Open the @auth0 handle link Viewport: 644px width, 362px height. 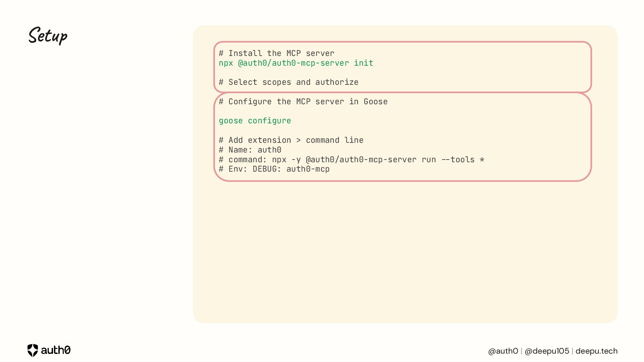[x=503, y=351]
